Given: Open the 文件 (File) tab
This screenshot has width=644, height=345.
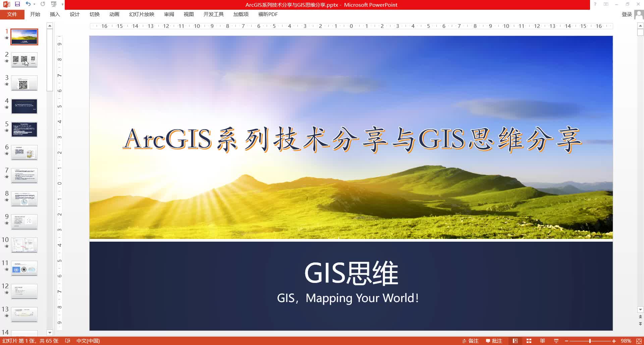Looking at the screenshot, I should click(x=12, y=14).
